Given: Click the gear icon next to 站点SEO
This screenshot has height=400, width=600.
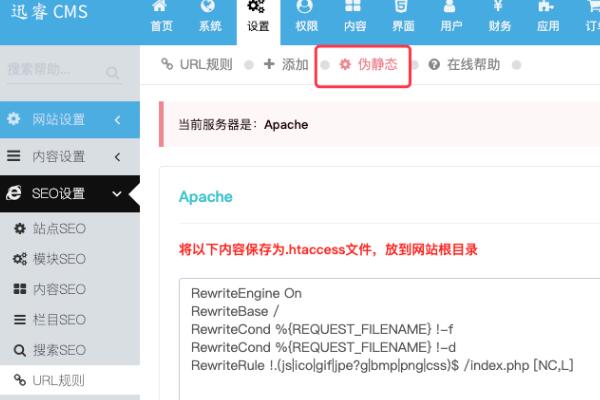Looking at the screenshot, I should 20,229.
